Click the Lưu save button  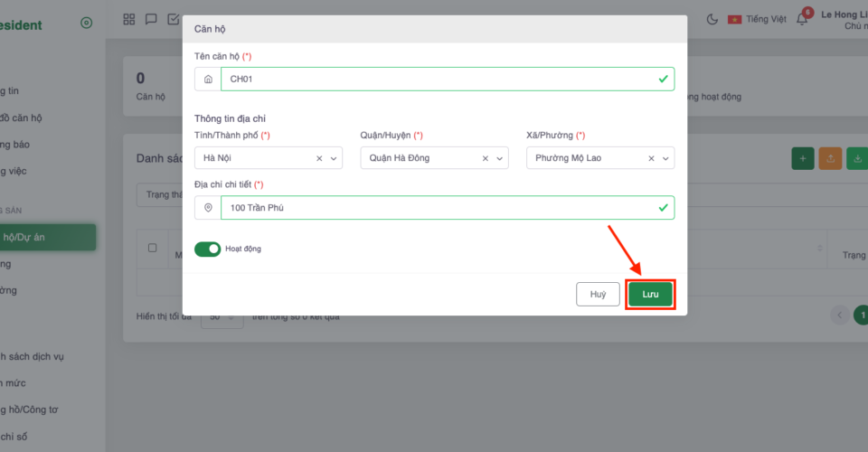click(x=651, y=295)
